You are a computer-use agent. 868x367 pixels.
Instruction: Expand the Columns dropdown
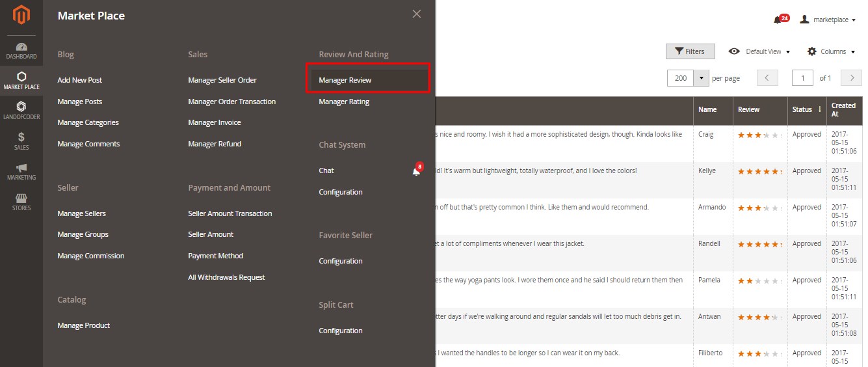tap(832, 51)
